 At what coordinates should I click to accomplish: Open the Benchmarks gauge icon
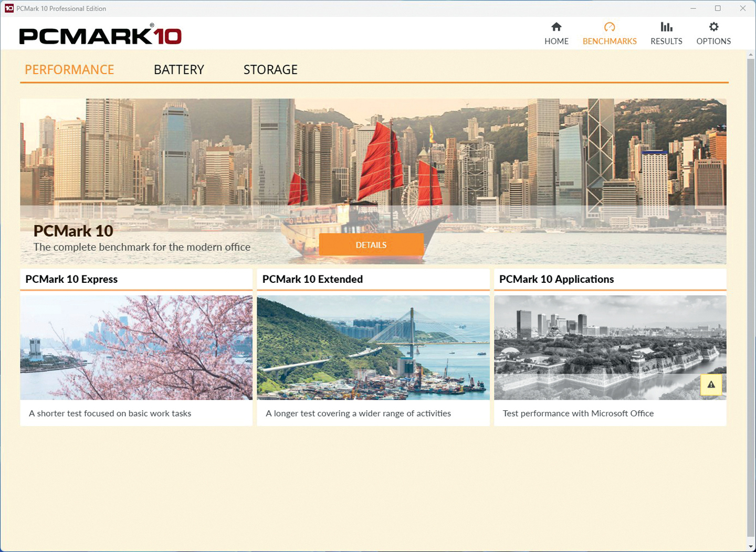(610, 27)
